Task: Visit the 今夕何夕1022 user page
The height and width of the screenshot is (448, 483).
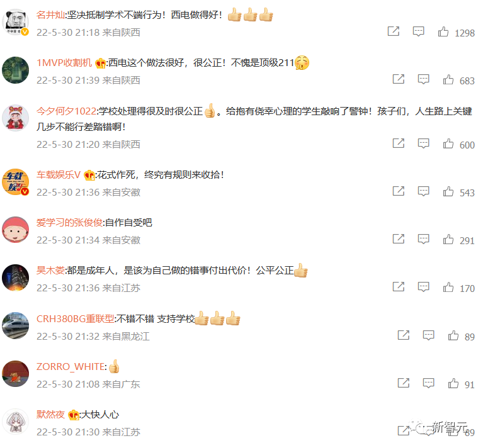Action: pyautogui.click(x=66, y=111)
